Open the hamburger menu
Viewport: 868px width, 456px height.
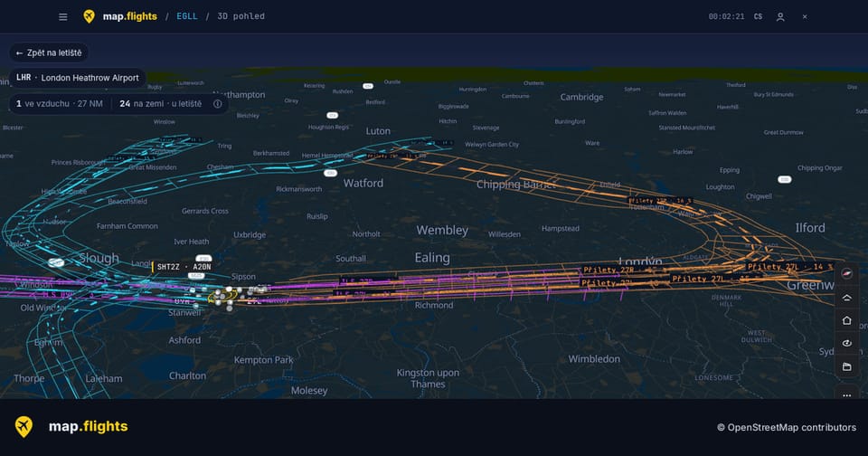63,16
